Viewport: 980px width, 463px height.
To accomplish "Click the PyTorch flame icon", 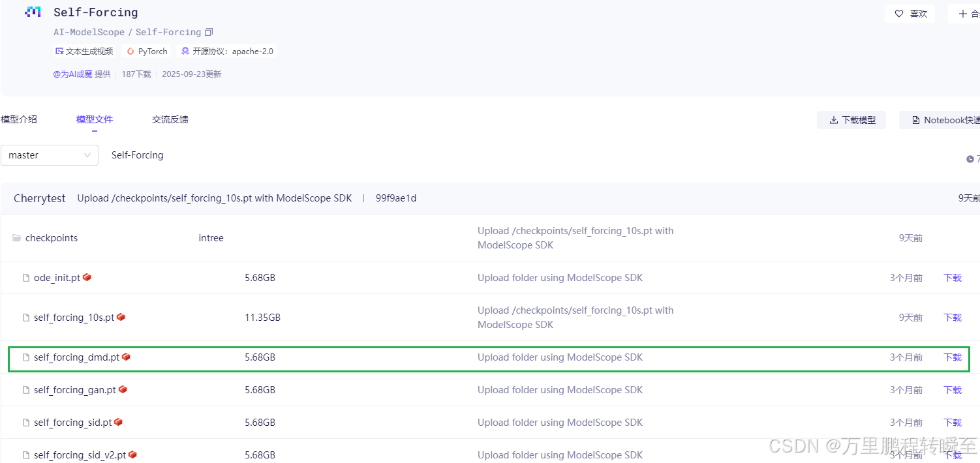I will [130, 51].
